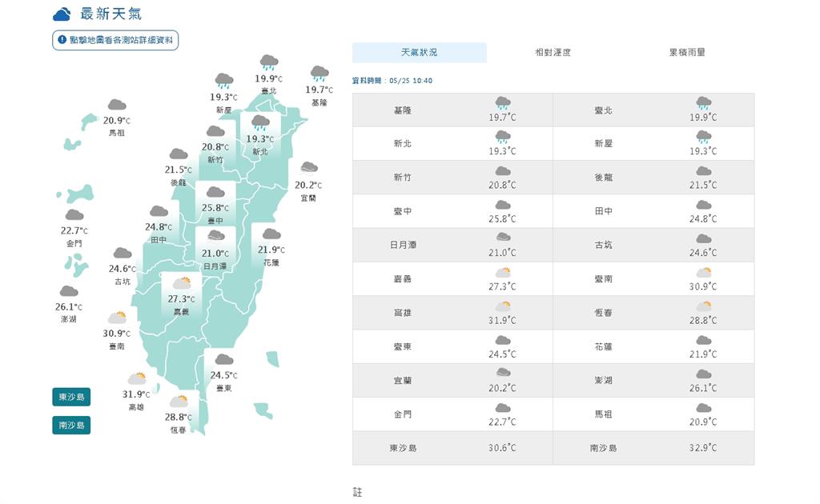
Task: Click the rain cloud icon above 臺北 on map
Action: [x=269, y=62]
